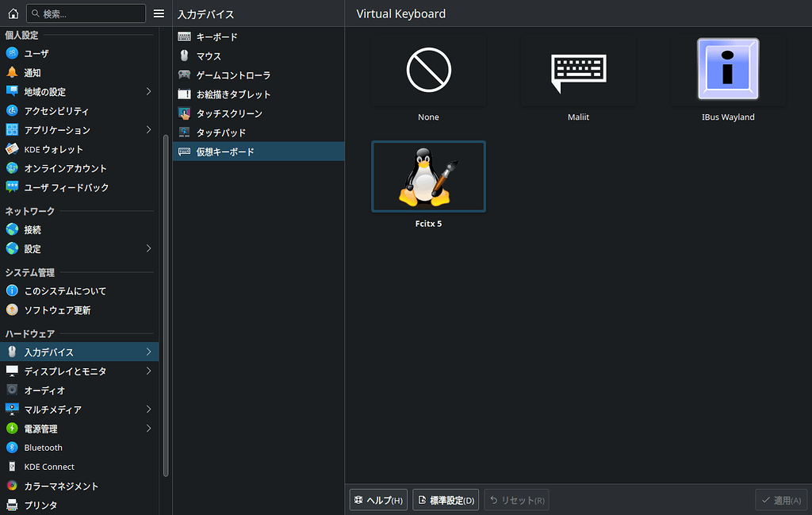Screen dimensions: 812x515
Task: Select マルチメディア multimedia category
Action: coord(79,409)
